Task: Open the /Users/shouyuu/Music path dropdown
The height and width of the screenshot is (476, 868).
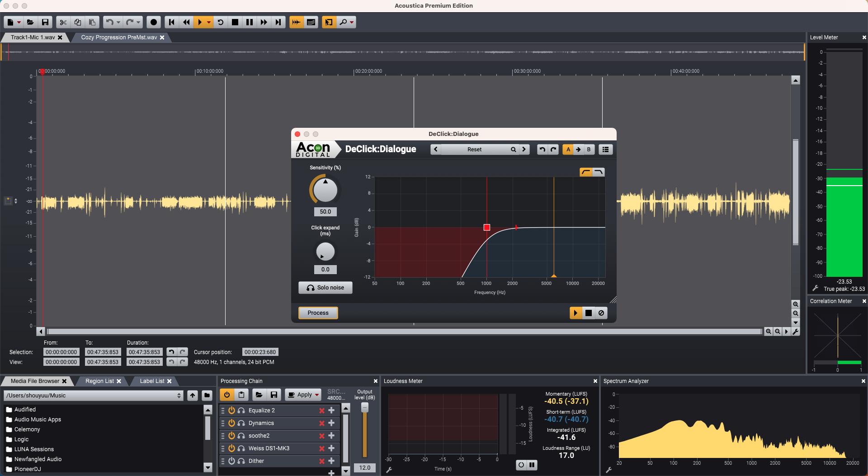Action: click(x=93, y=396)
